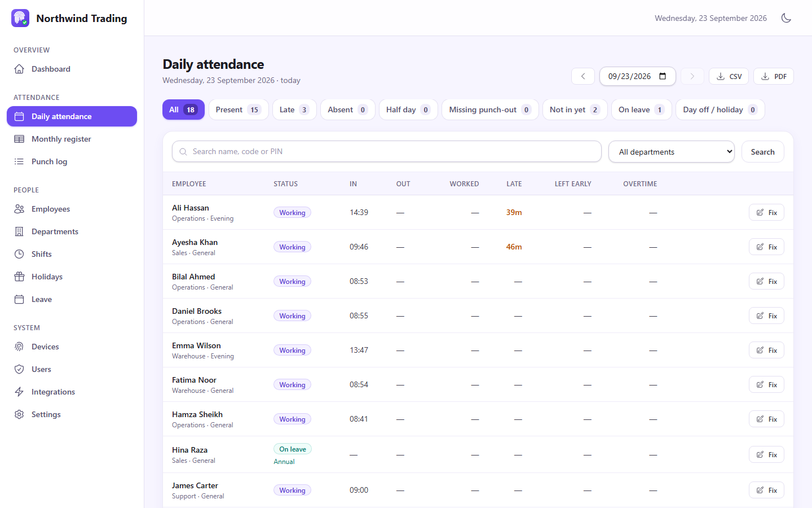Click the Northwind Trading fingerprint logo
This screenshot has height=508, width=812.
[20, 18]
